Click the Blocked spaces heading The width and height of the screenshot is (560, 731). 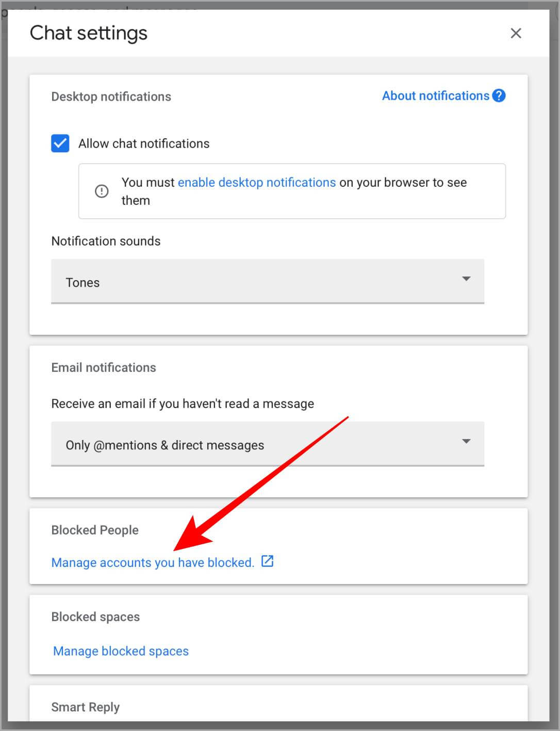click(x=95, y=616)
